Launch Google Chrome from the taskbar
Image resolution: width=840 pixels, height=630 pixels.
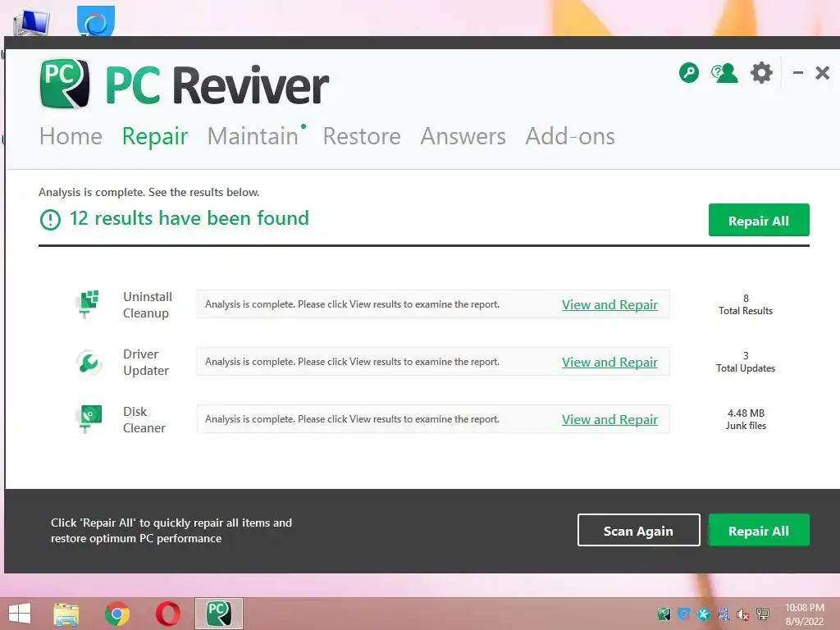pyautogui.click(x=116, y=614)
